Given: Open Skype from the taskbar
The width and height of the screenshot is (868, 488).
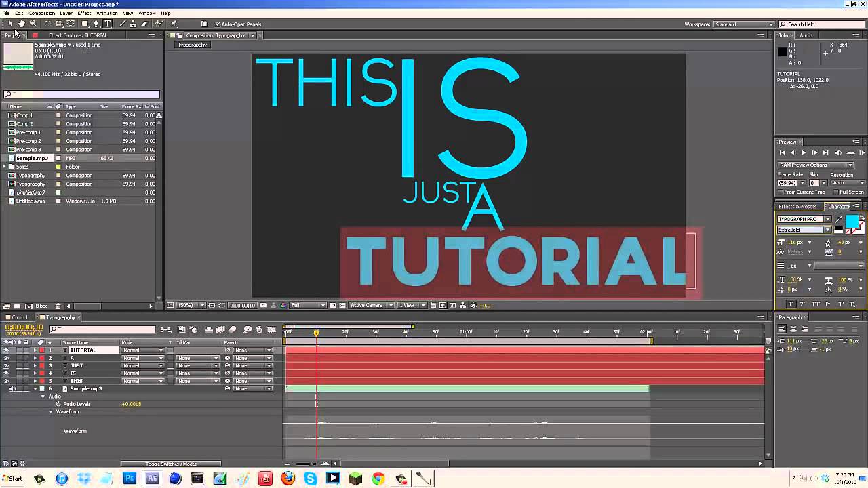Looking at the screenshot, I should (x=311, y=479).
